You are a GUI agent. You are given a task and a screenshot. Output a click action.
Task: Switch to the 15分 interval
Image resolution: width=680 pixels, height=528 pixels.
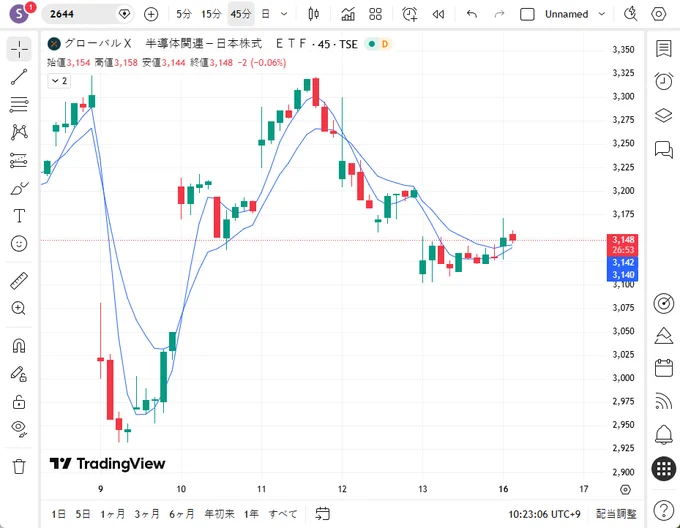coord(211,14)
